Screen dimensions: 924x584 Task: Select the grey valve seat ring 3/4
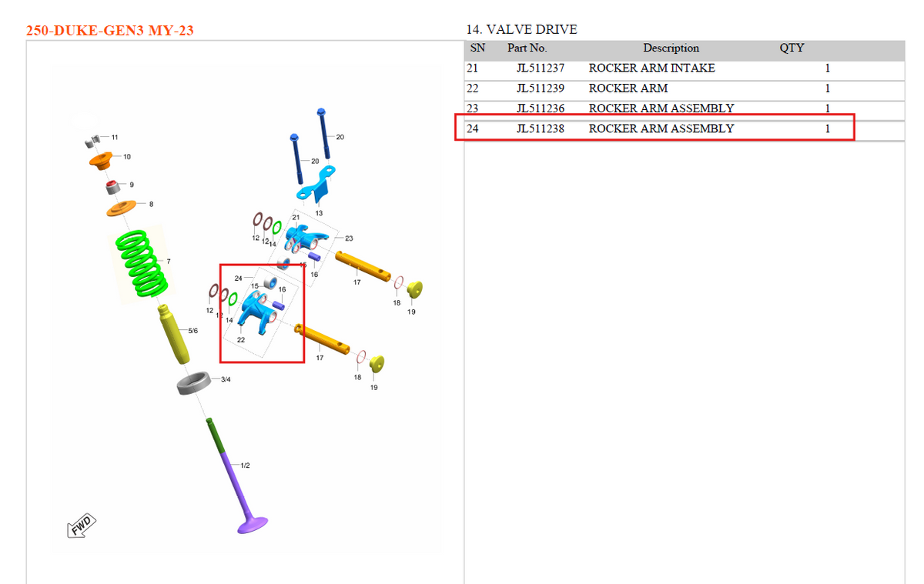point(193,382)
